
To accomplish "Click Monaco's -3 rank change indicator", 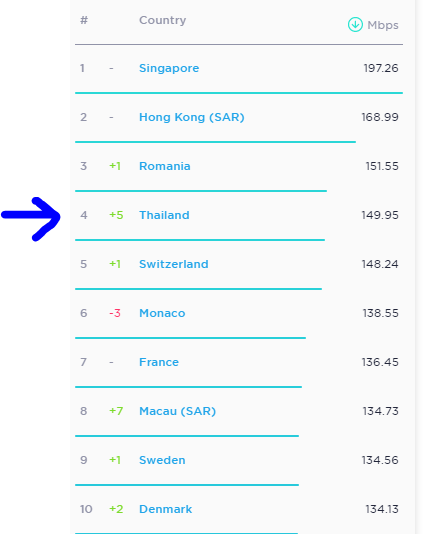I will (x=115, y=313).
